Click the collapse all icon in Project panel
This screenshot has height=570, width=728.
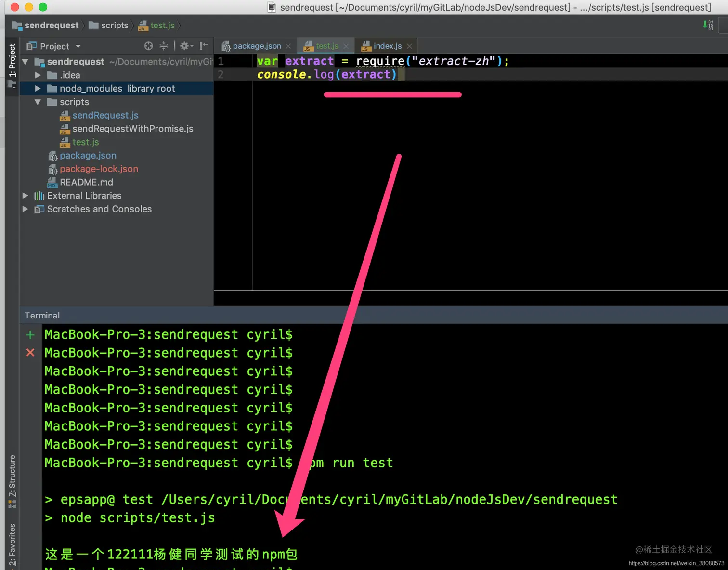click(x=164, y=46)
